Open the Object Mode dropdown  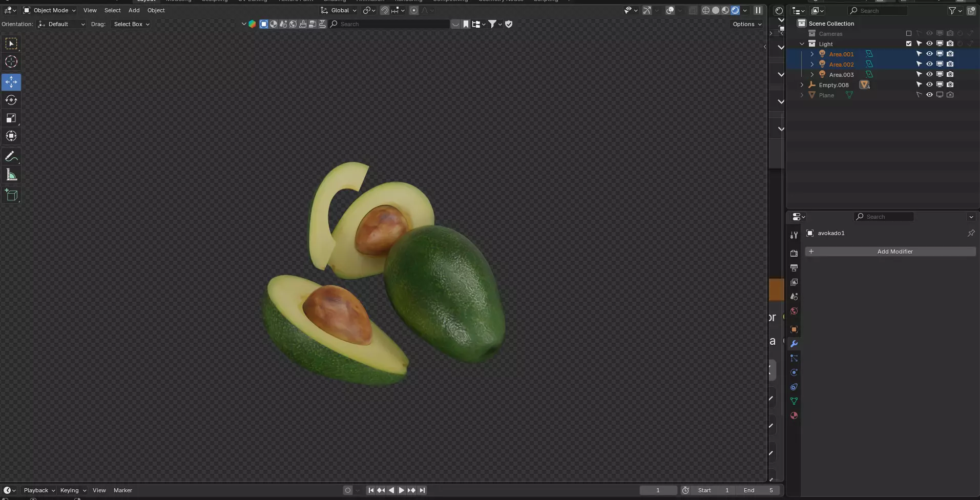49,10
